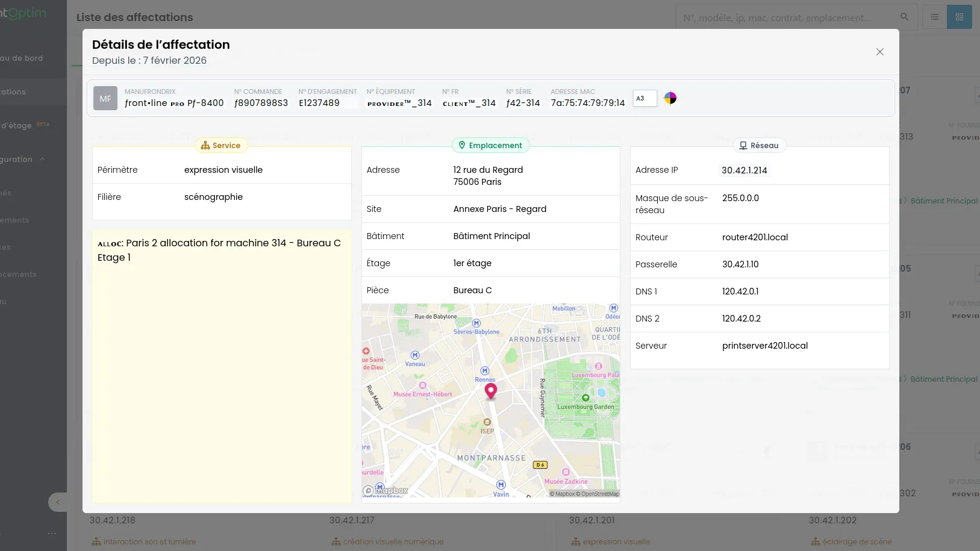
Task: Click the CMYK color wheel icon
Action: (x=670, y=98)
